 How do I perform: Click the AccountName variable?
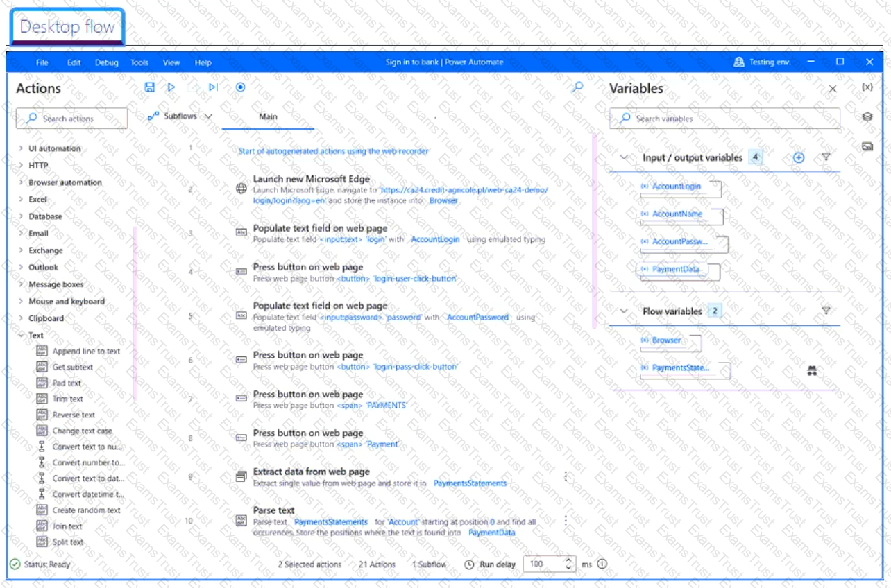pos(677,214)
